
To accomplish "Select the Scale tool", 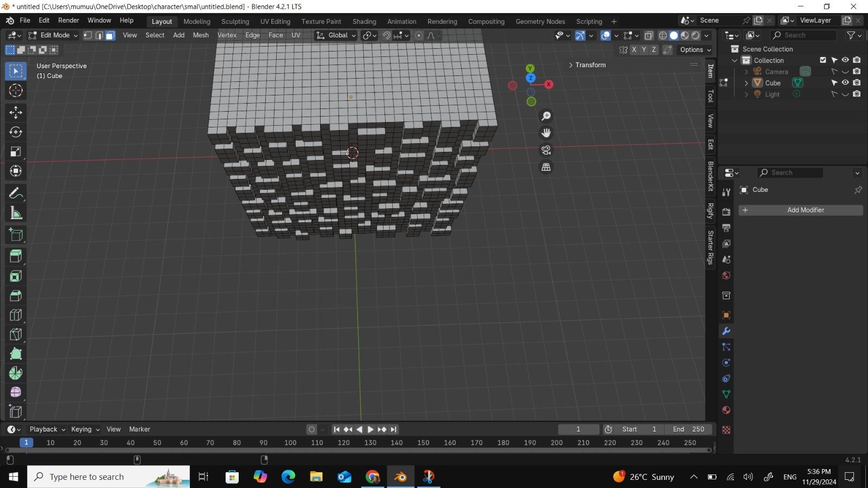I will point(16,151).
